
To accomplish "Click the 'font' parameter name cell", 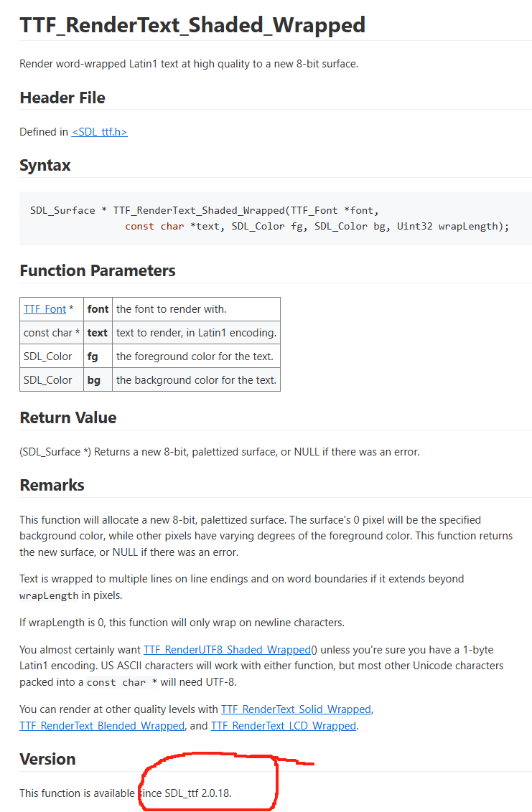I will click(x=98, y=309).
